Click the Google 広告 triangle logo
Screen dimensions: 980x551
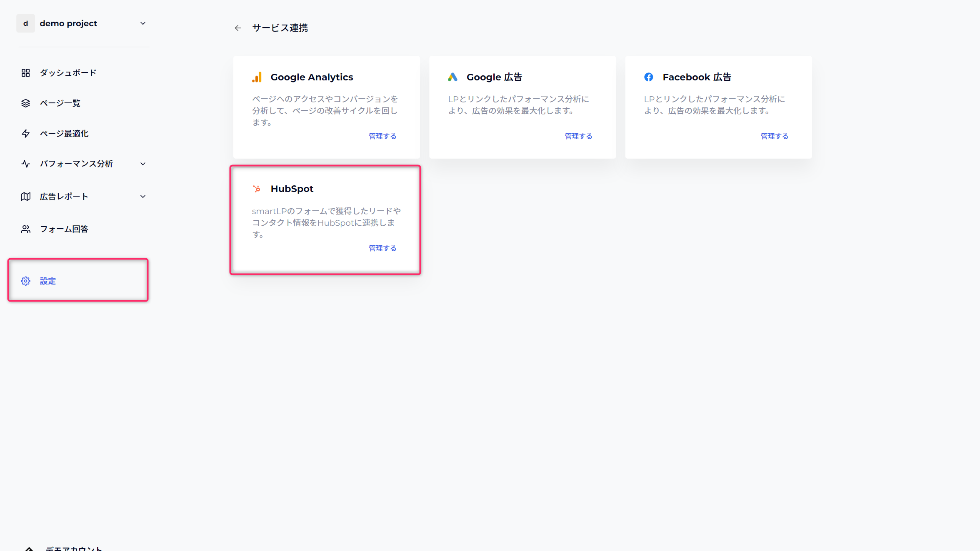point(453,77)
